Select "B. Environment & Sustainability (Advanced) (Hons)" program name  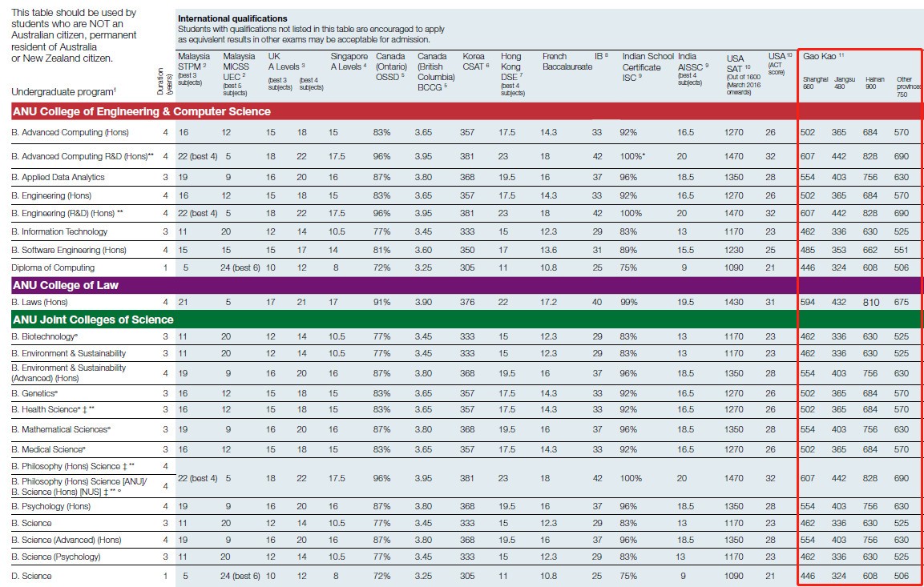click(x=68, y=372)
